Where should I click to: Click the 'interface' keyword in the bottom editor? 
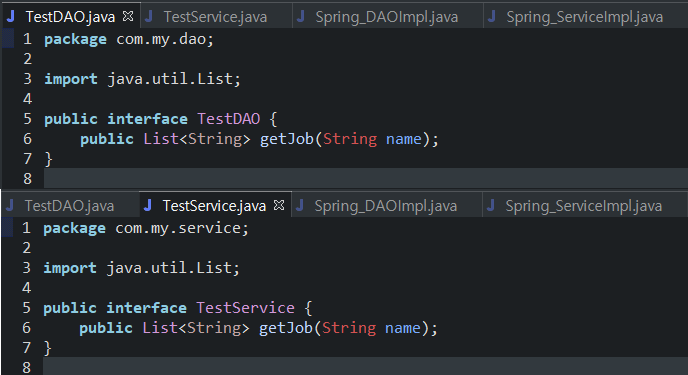tap(147, 307)
